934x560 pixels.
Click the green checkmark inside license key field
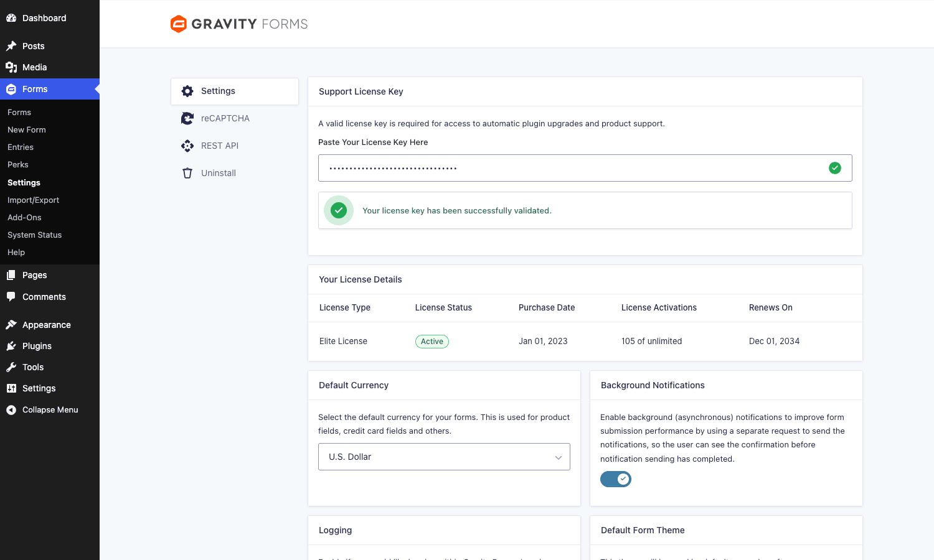(835, 168)
